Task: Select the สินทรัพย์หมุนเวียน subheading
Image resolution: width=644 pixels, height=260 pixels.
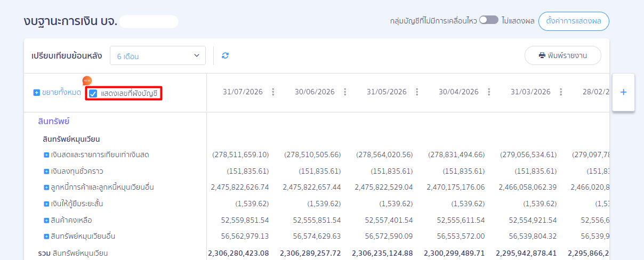Action: point(71,140)
